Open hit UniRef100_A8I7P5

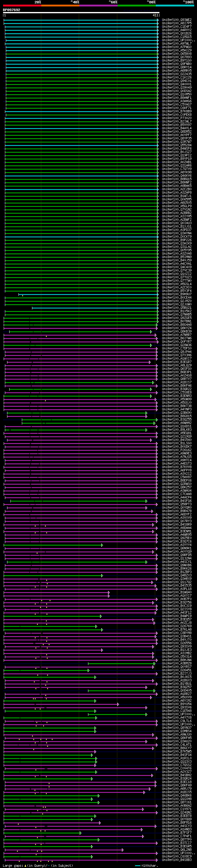pos(177,23)
